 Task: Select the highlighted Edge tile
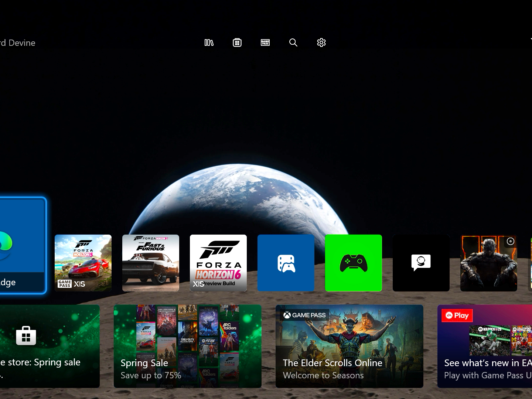point(22,246)
